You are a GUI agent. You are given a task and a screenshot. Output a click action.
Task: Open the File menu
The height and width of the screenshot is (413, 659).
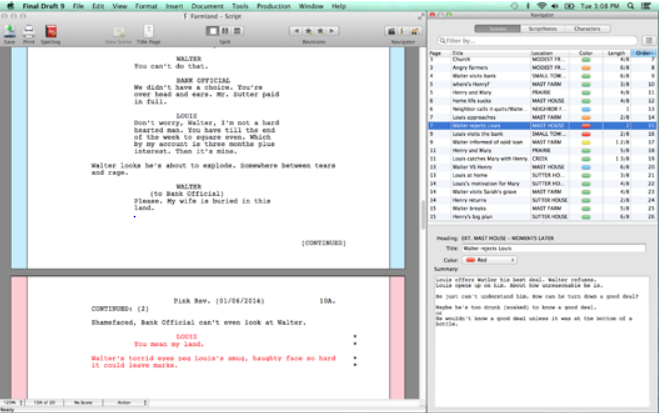pos(78,6)
